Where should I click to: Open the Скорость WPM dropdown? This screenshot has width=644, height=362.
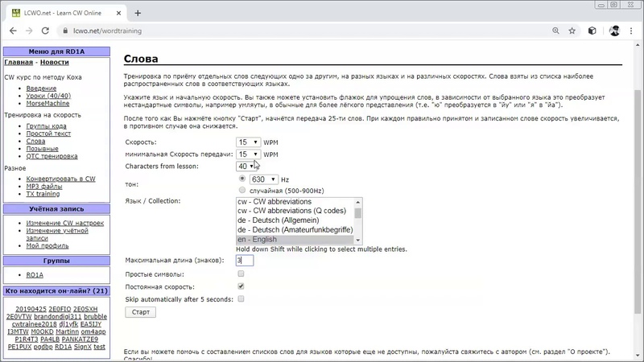coord(248,142)
